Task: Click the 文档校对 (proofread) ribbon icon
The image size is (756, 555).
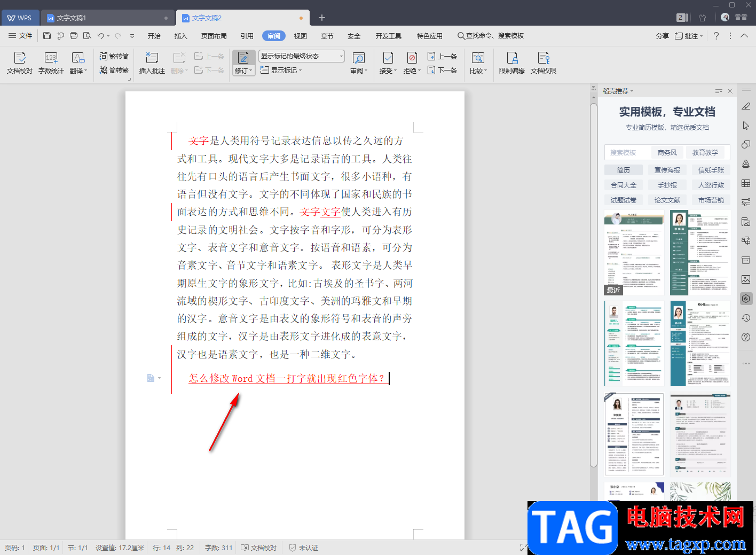Action: pyautogui.click(x=20, y=62)
